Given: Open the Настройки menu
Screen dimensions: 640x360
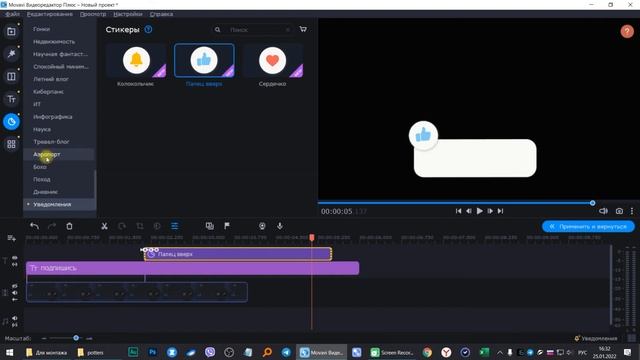Looking at the screenshot, I should coord(128,14).
